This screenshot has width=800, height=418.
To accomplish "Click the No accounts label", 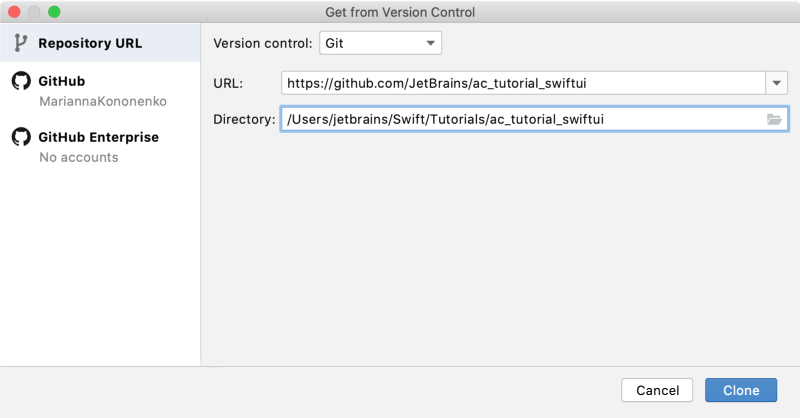I will [x=79, y=158].
